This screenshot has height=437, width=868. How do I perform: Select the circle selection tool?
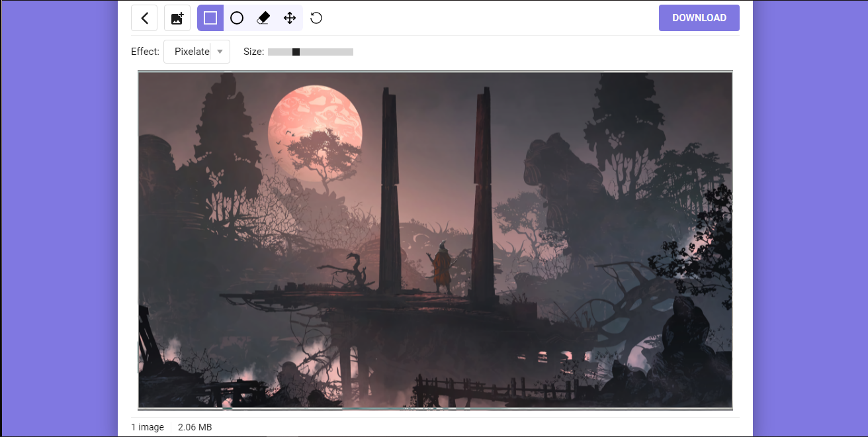[237, 18]
